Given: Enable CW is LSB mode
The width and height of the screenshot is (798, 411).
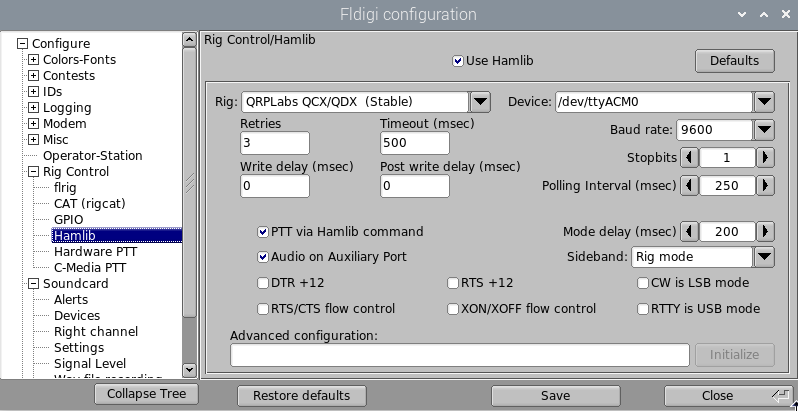Looking at the screenshot, I should pyautogui.click(x=643, y=283).
